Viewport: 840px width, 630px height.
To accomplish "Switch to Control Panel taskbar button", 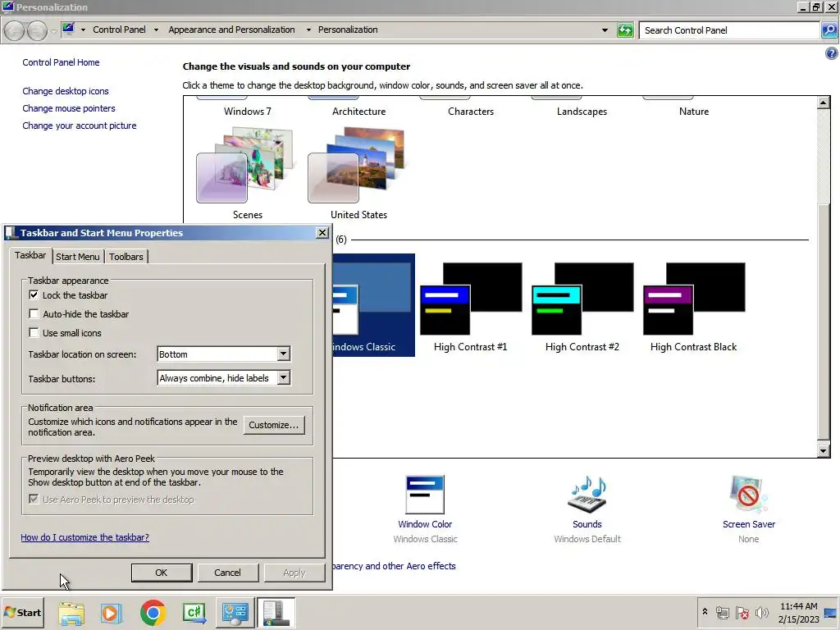I will click(235, 613).
